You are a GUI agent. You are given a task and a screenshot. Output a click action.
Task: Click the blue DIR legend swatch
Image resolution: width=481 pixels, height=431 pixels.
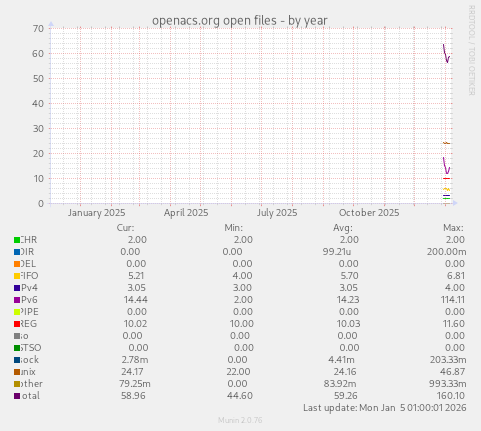pyautogui.click(x=17, y=252)
